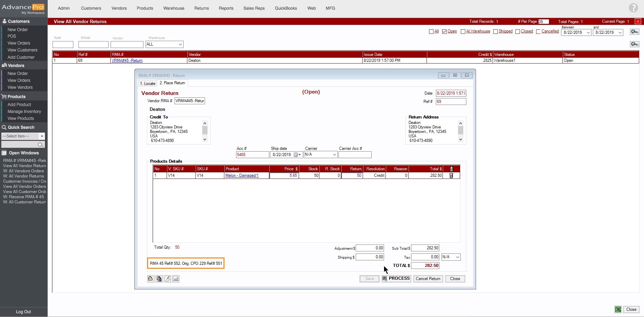Click the Adjustment $ input field
The height and width of the screenshot is (317, 644).
[370, 248]
